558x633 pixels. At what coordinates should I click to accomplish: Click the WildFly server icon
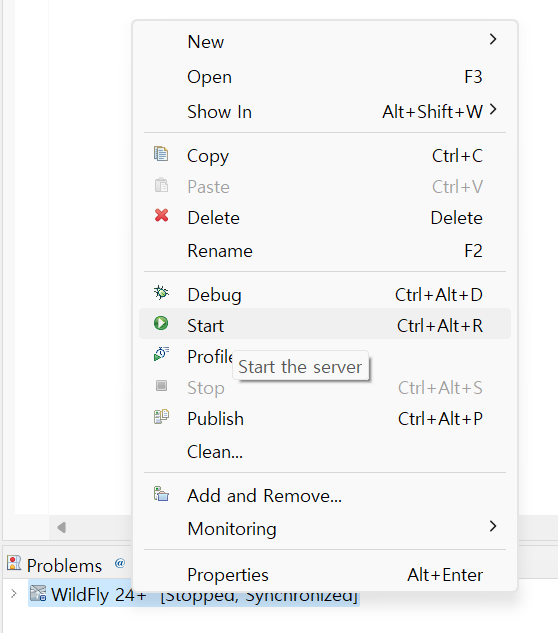click(38, 593)
